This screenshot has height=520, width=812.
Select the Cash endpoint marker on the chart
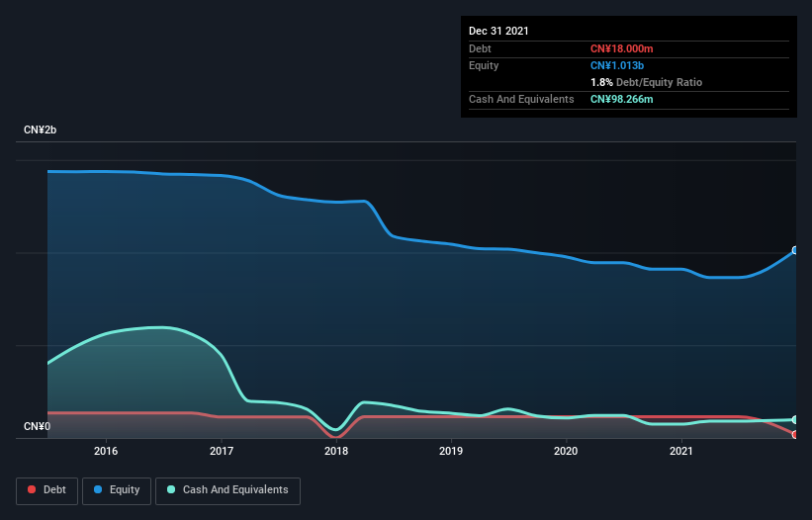[x=795, y=419]
